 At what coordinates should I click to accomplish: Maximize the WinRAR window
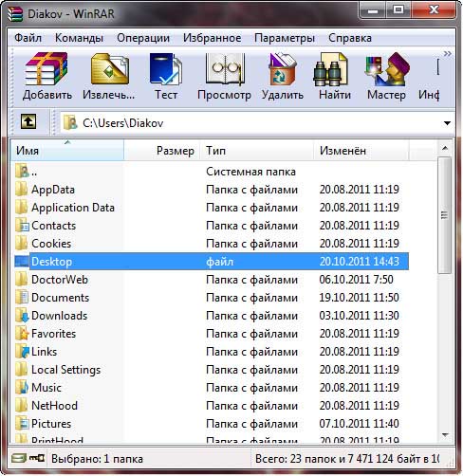[398, 11]
